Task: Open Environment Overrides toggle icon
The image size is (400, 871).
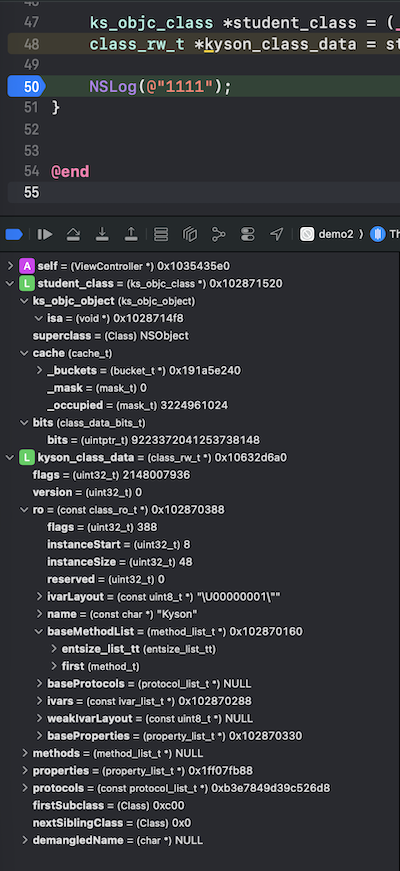Action: [248, 234]
